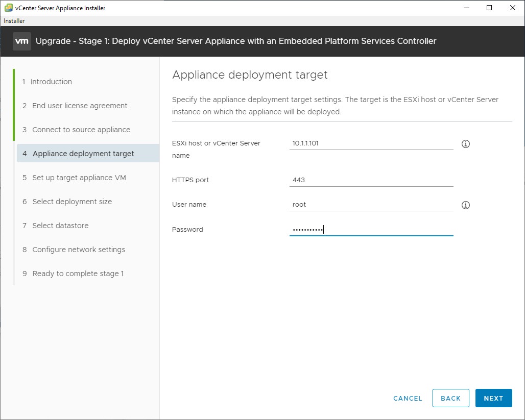525x420 pixels.
Task: Click the NEXT button
Action: [x=493, y=398]
